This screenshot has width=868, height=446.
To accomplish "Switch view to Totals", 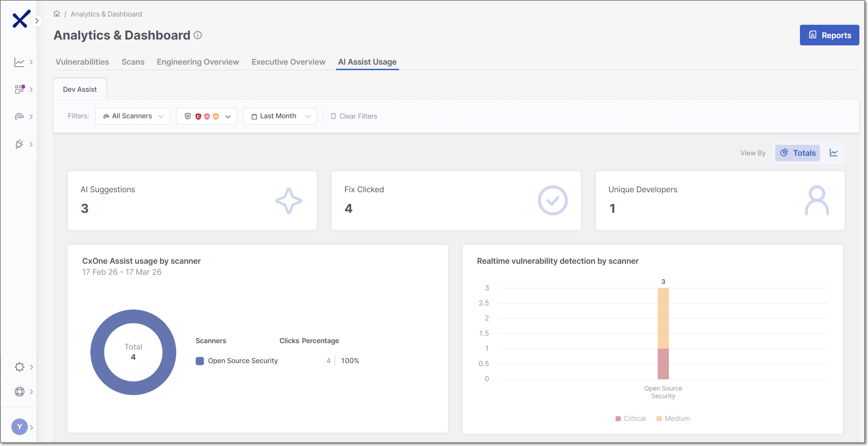I will (x=798, y=153).
